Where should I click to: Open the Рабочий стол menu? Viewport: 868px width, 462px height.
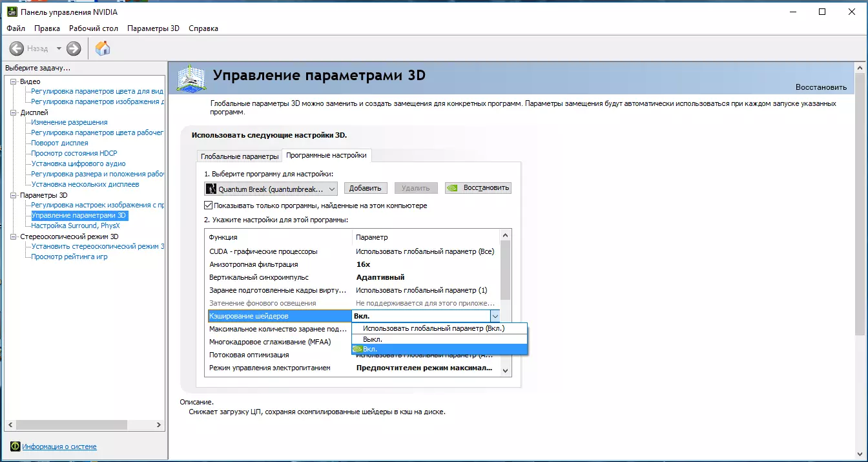coord(94,28)
